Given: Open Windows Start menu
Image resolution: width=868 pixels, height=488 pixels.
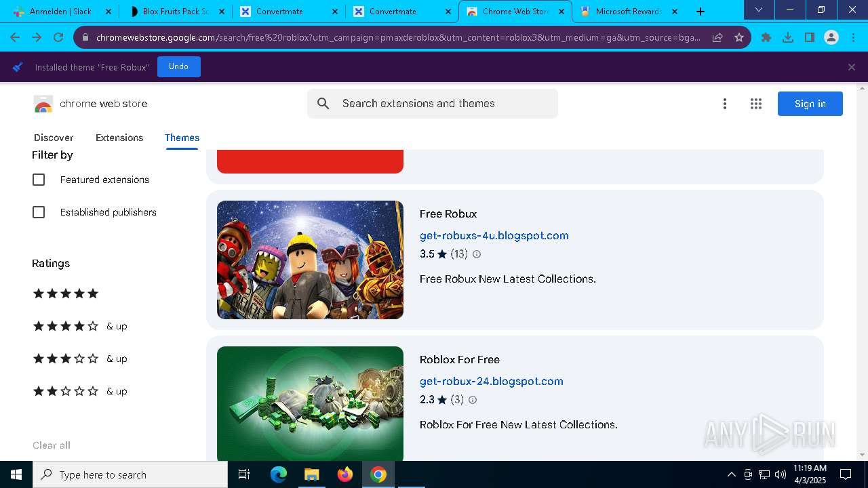Looking at the screenshot, I should coord(16,474).
